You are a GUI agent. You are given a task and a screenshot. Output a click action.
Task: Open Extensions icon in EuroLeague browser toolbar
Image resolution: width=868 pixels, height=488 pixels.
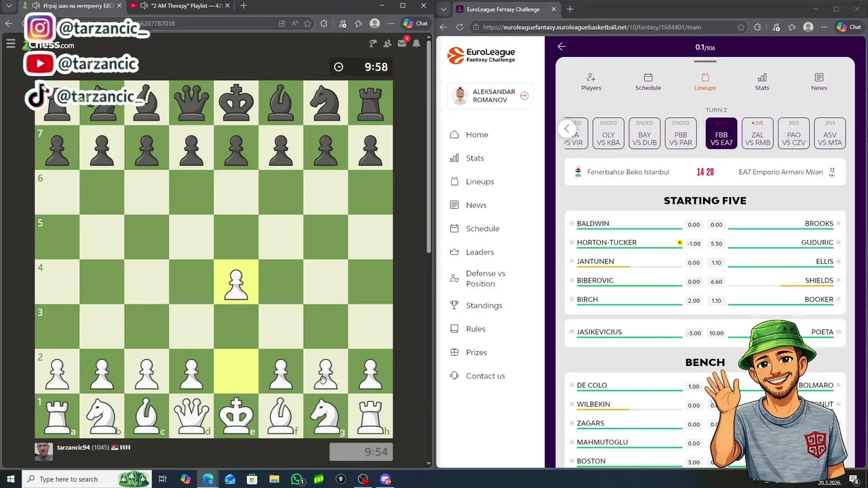click(x=757, y=27)
